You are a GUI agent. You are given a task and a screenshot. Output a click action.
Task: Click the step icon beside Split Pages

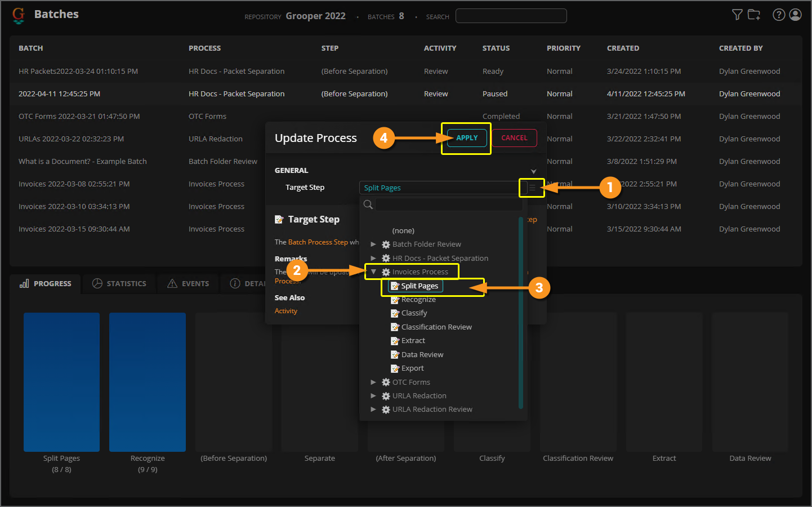point(395,286)
